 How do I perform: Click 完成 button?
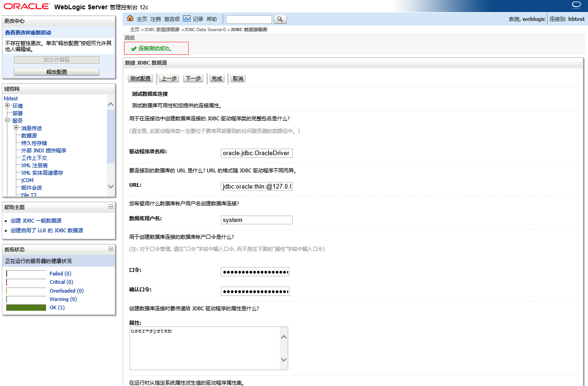tap(217, 79)
